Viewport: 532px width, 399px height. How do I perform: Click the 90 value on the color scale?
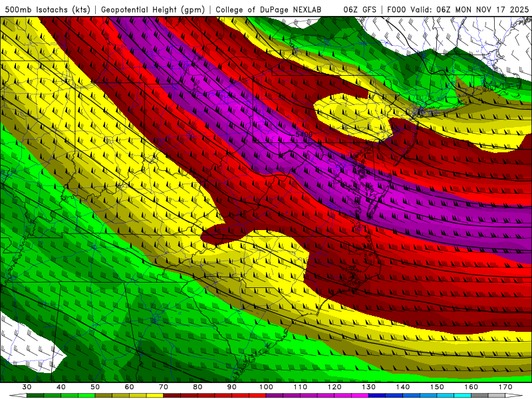(231, 387)
